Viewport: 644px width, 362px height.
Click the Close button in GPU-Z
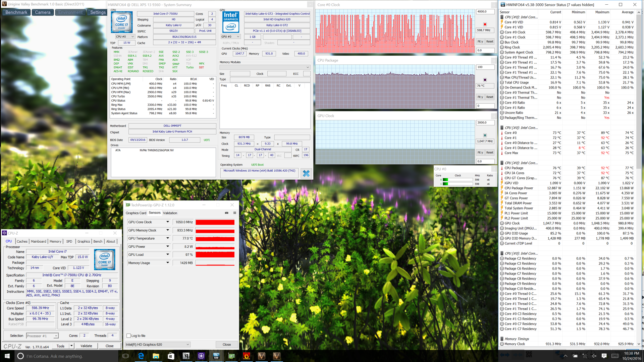point(227,345)
